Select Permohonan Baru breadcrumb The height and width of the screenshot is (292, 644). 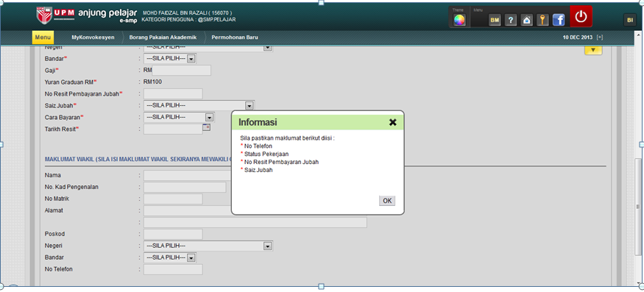[235, 38]
